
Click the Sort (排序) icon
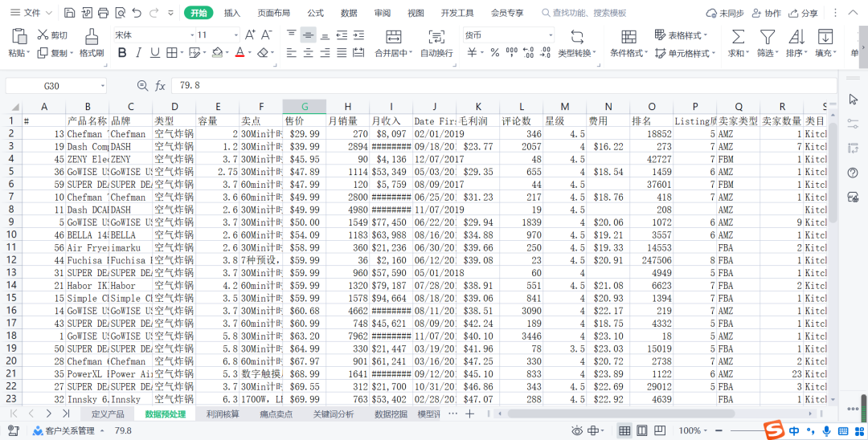pyautogui.click(x=796, y=37)
